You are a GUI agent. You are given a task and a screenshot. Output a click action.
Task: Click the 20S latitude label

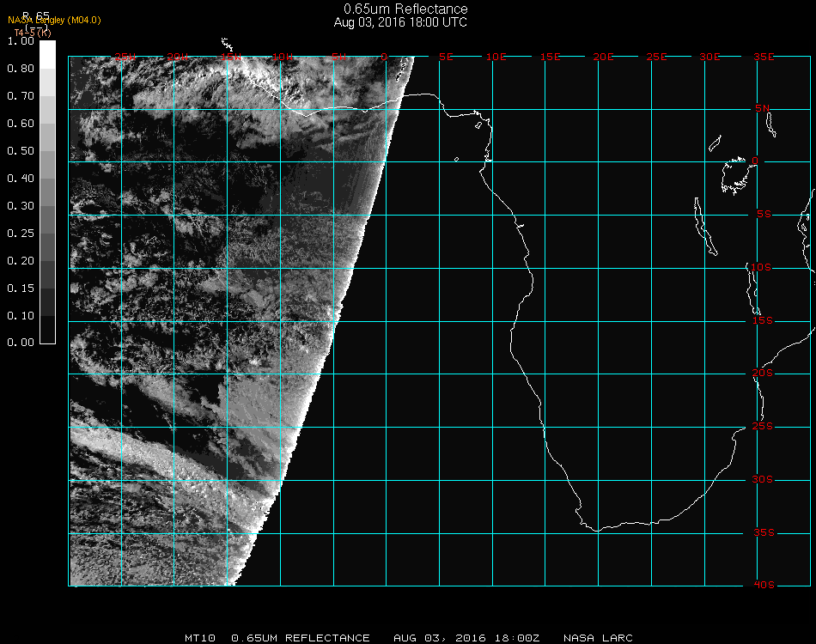(763, 374)
